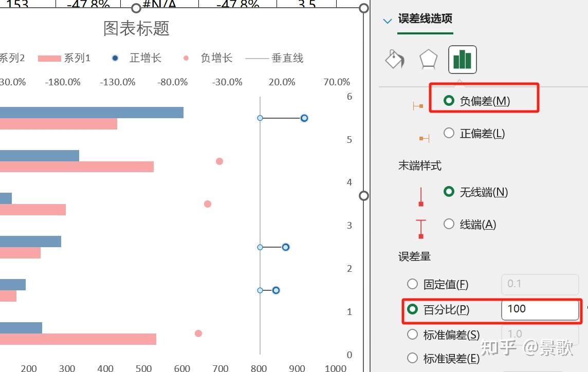The width and height of the screenshot is (588, 372).
Task: Select the pink negative-growth marker near row 4
Action: [x=207, y=204]
